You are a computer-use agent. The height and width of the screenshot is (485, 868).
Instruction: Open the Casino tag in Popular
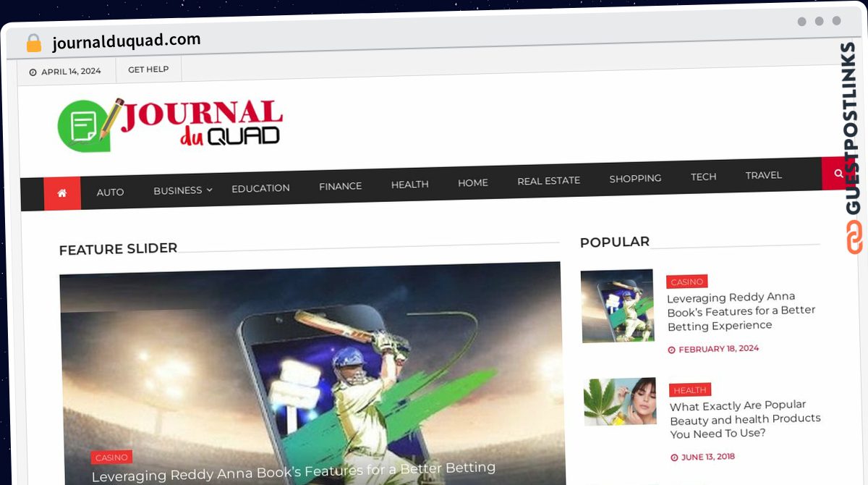(686, 282)
